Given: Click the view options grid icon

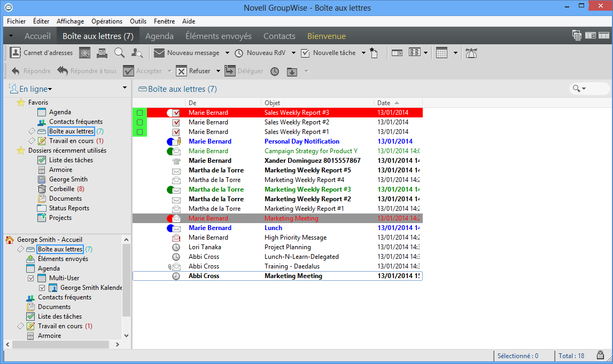Looking at the screenshot, I should pyautogui.click(x=414, y=52).
